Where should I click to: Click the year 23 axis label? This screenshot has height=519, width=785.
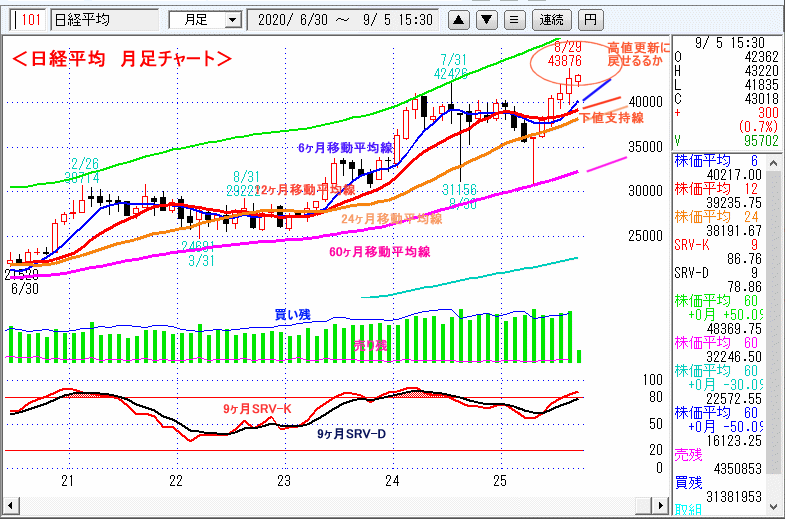[x=284, y=481]
